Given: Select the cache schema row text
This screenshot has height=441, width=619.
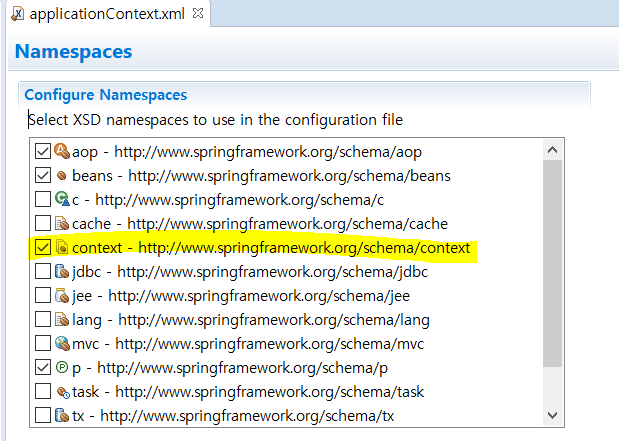Looking at the screenshot, I should tap(260, 224).
